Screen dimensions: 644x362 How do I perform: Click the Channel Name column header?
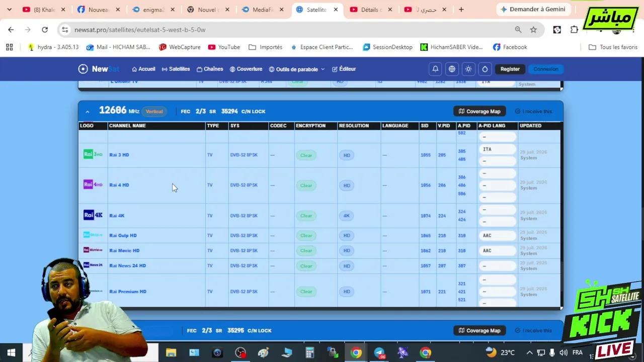(127, 126)
